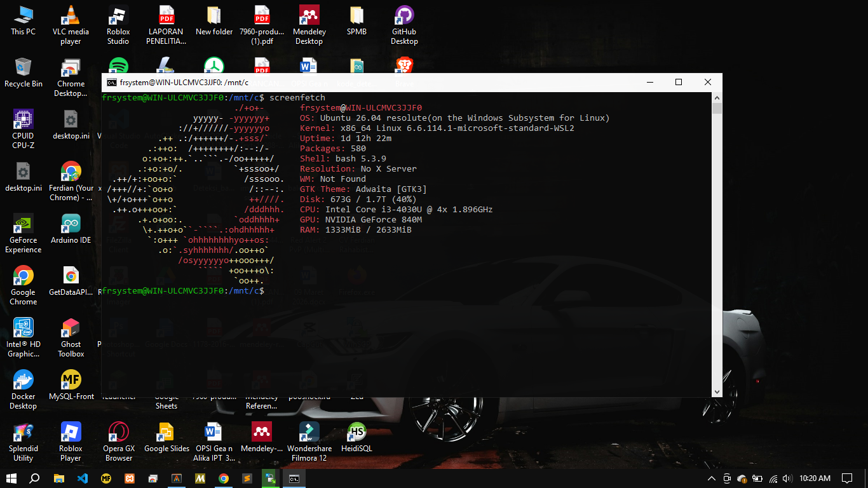Viewport: 868px width, 488px height.
Task: Select Chrome Desktop shortcut icon
Action: tap(71, 77)
